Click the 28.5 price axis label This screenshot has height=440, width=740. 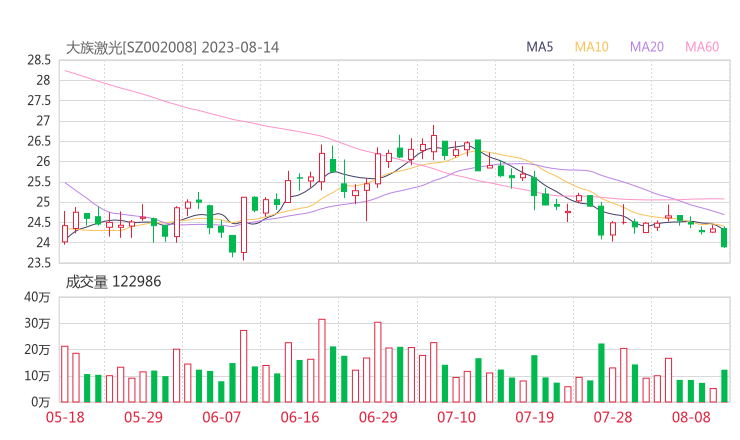pos(39,60)
